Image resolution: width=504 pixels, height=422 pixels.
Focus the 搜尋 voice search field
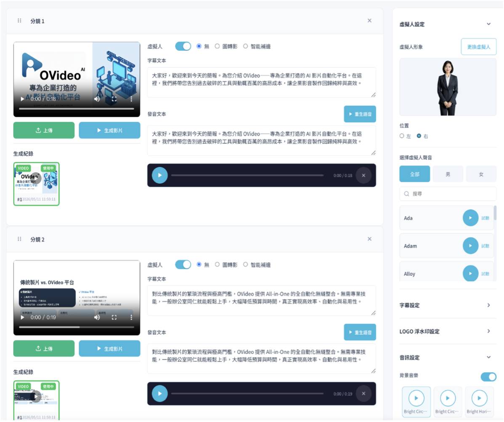[448, 194]
